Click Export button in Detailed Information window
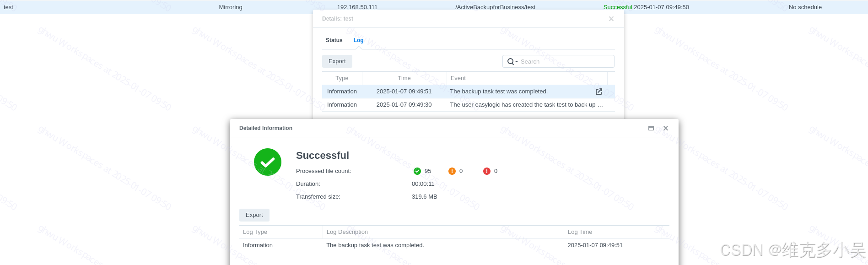This screenshot has height=265, width=868. point(254,215)
